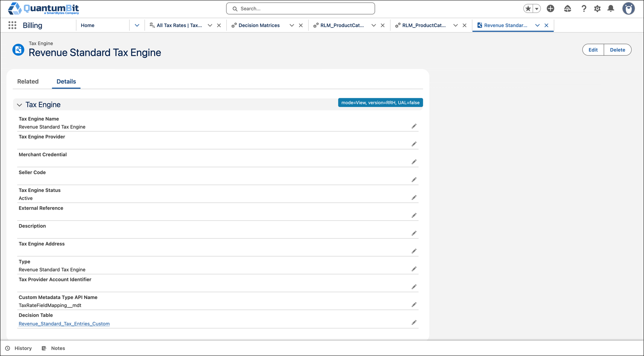This screenshot has width=644, height=356.
Task: Open the All Tax Rates tab chevron
Action: click(x=210, y=25)
